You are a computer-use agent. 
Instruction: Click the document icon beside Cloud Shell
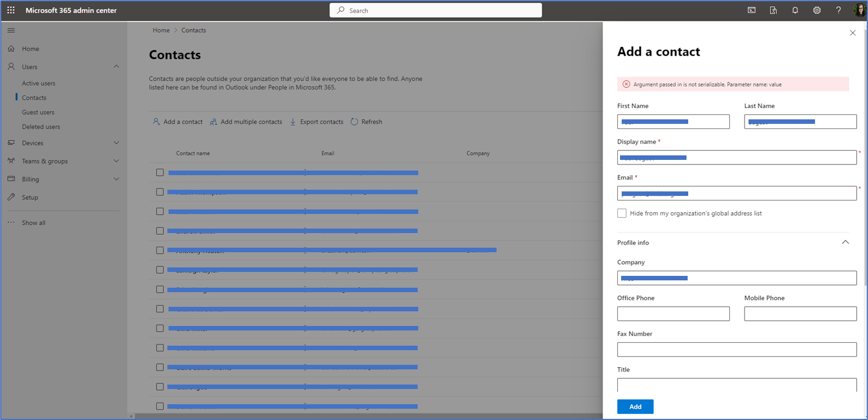[773, 10]
